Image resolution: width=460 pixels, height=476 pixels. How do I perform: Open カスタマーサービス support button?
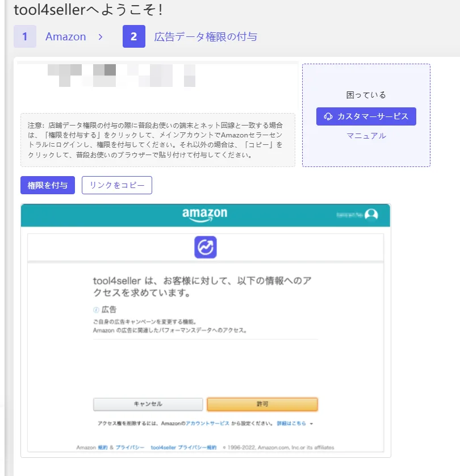coord(366,116)
